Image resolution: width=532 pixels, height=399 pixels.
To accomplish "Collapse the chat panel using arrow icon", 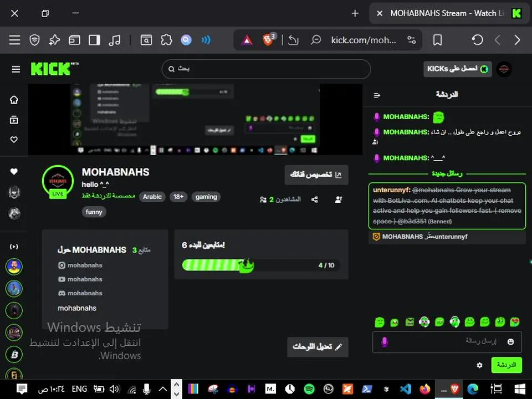I will (377, 95).
